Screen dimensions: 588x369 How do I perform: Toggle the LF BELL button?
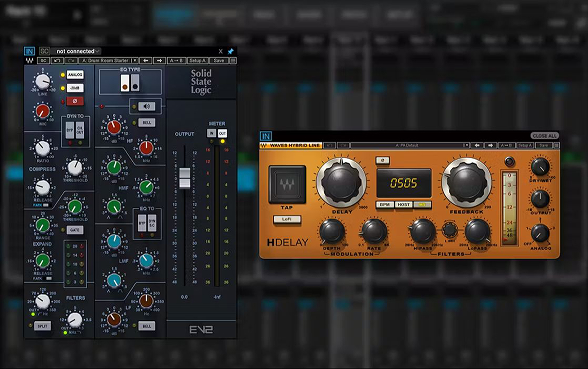[x=147, y=326]
